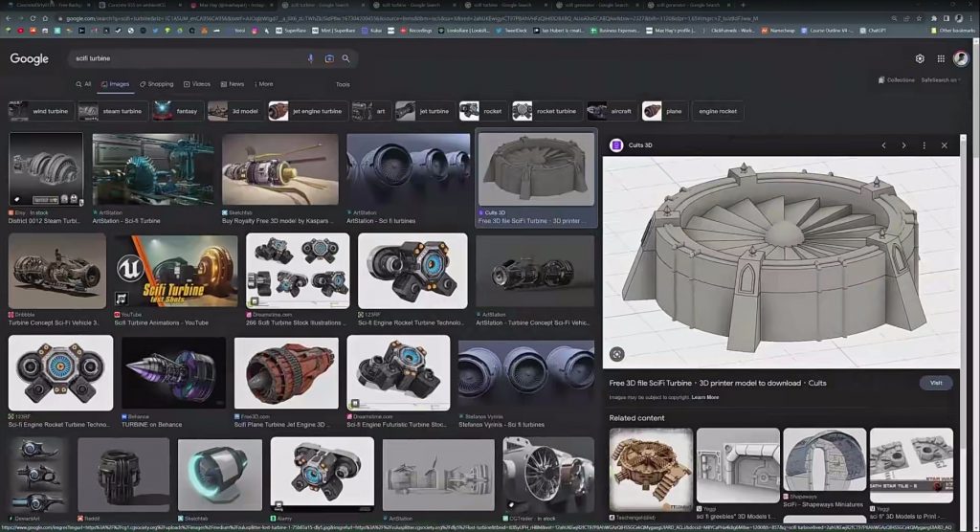The width and height of the screenshot is (980, 532).
Task: Go back using browser back arrow
Action: point(8,19)
